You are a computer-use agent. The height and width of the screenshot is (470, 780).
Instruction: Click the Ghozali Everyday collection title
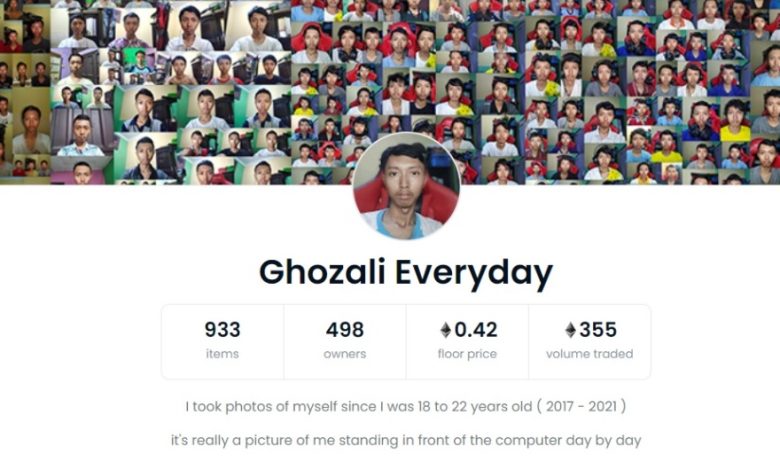[x=406, y=273]
